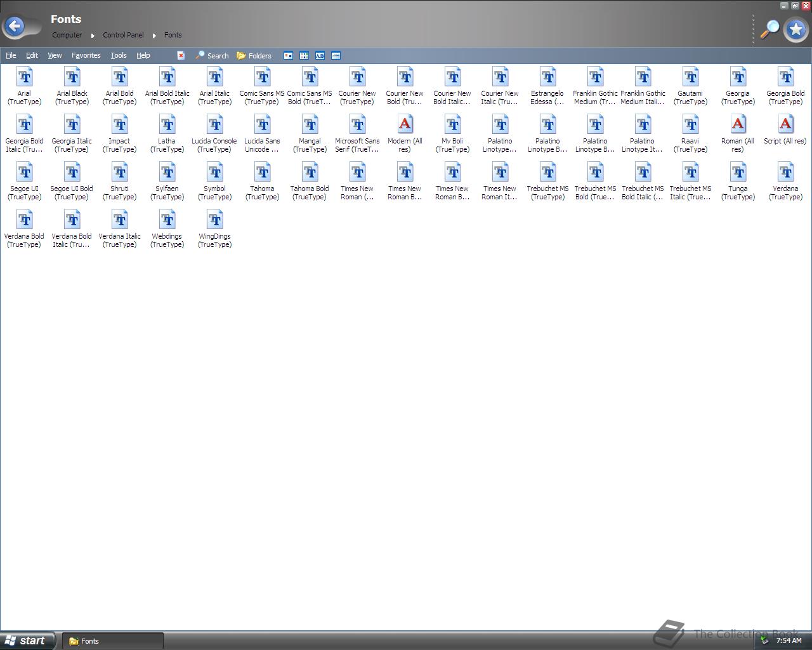
Task: Select the Webdings font icon
Action: coord(167,229)
